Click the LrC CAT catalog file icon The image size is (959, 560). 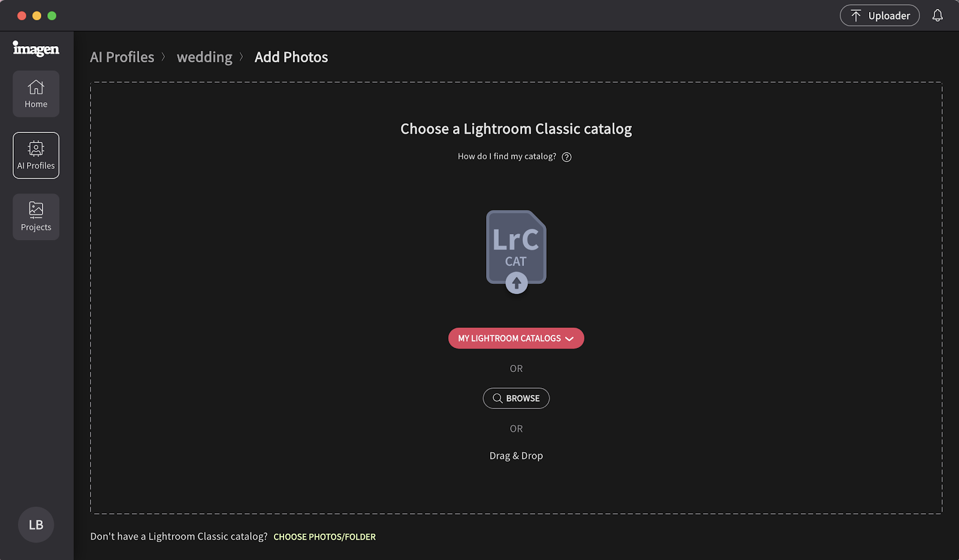coord(516,247)
